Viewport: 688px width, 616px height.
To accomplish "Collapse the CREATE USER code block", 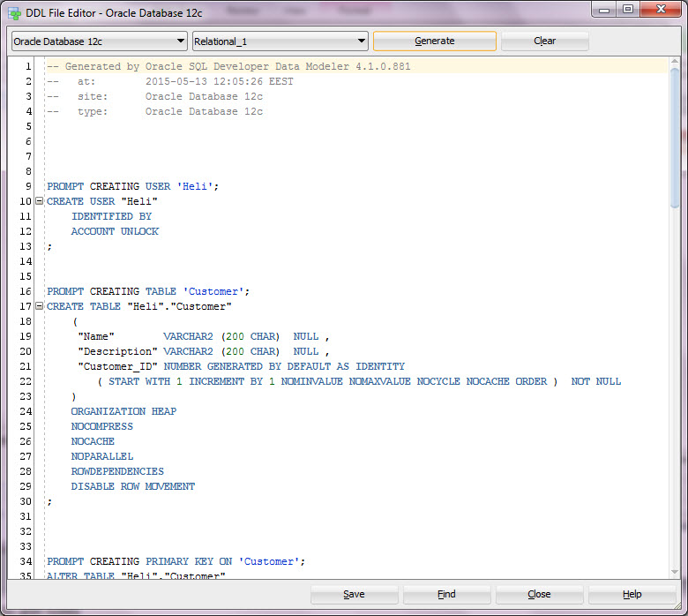I will 39,201.
